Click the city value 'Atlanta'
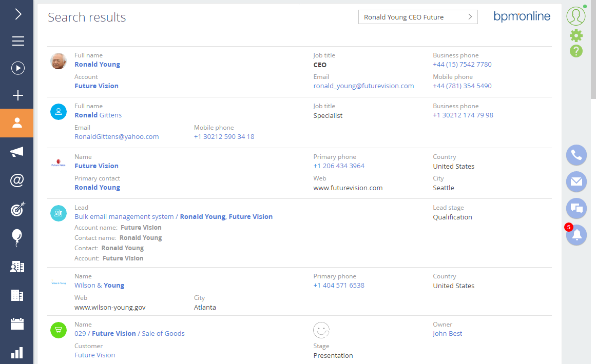The width and height of the screenshot is (596, 364). point(205,308)
